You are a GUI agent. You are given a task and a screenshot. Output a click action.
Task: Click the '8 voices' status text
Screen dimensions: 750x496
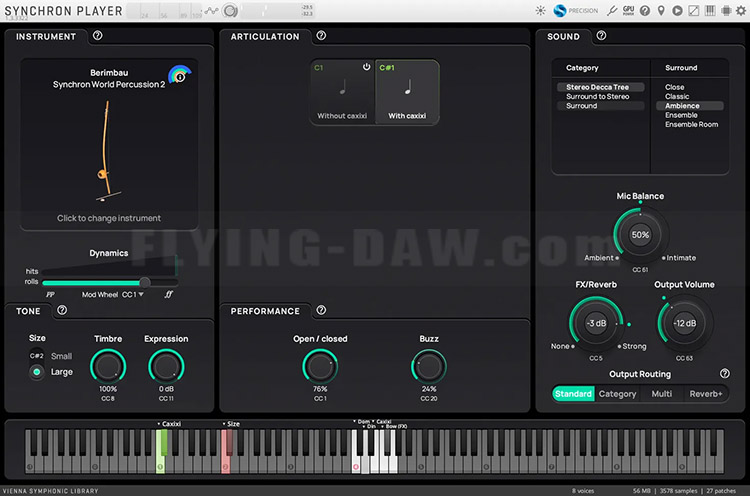(583, 491)
